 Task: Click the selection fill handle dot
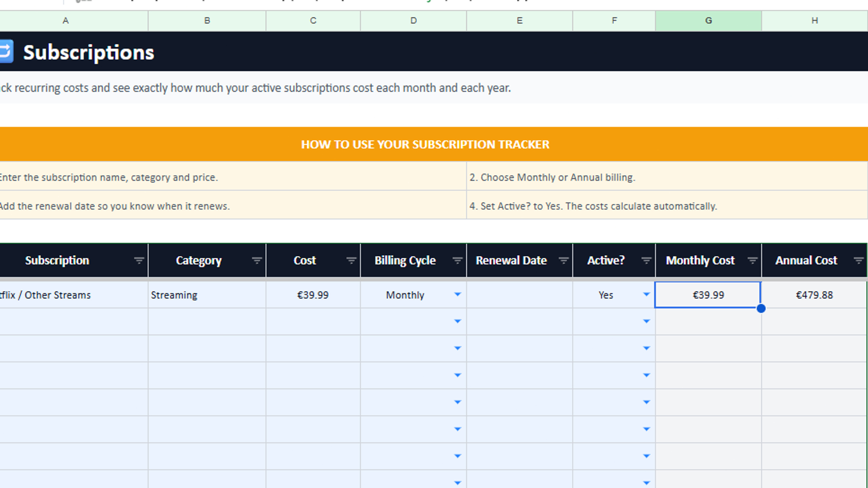pos(761,308)
